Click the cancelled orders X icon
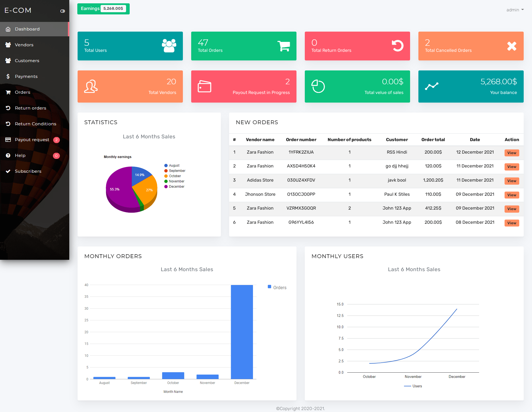 tap(512, 46)
